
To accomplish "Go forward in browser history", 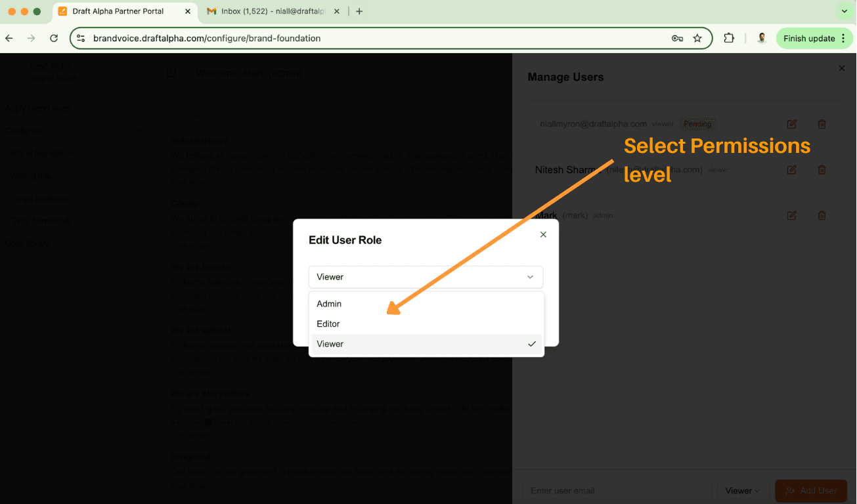I will tap(32, 39).
